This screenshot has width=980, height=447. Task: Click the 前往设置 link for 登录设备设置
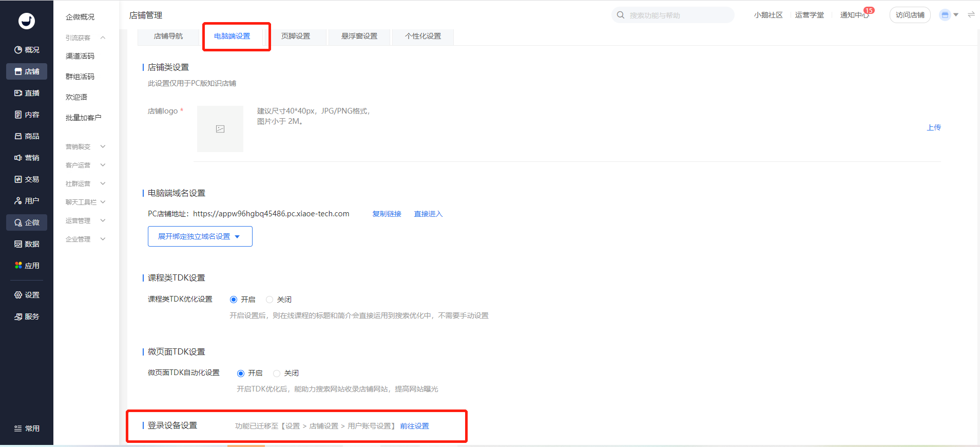pyautogui.click(x=415, y=426)
